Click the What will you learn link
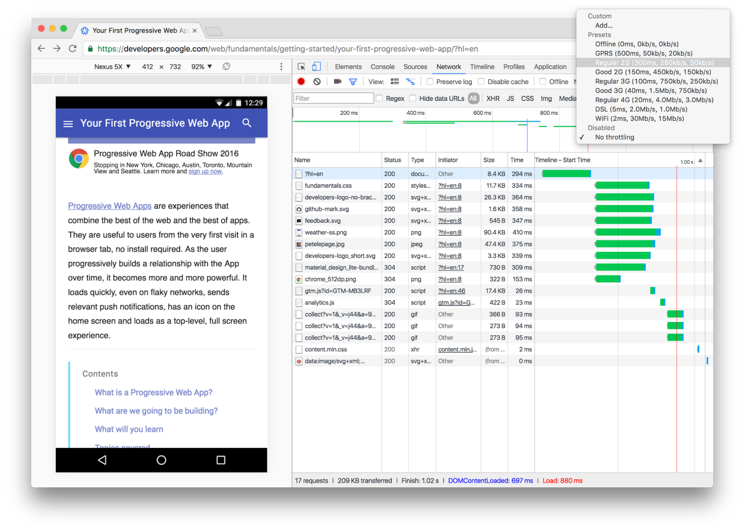Image resolution: width=756 pixels, height=532 pixels. (x=129, y=429)
